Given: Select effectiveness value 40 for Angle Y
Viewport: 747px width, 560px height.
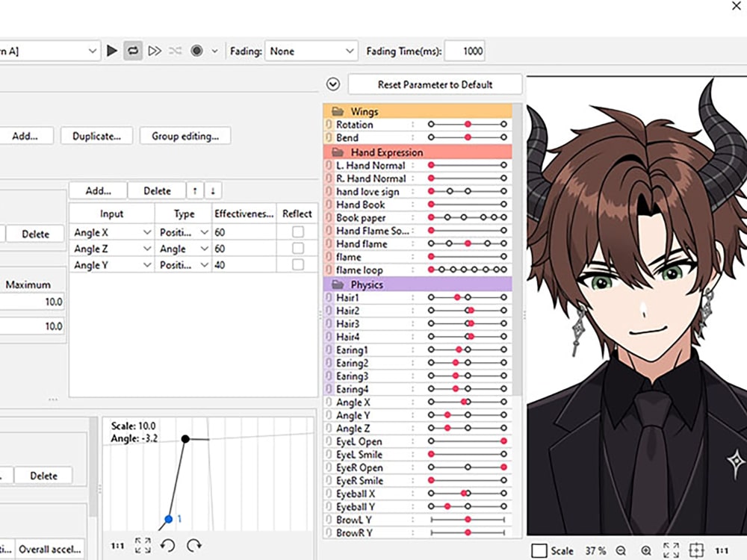Looking at the screenshot, I should [244, 265].
